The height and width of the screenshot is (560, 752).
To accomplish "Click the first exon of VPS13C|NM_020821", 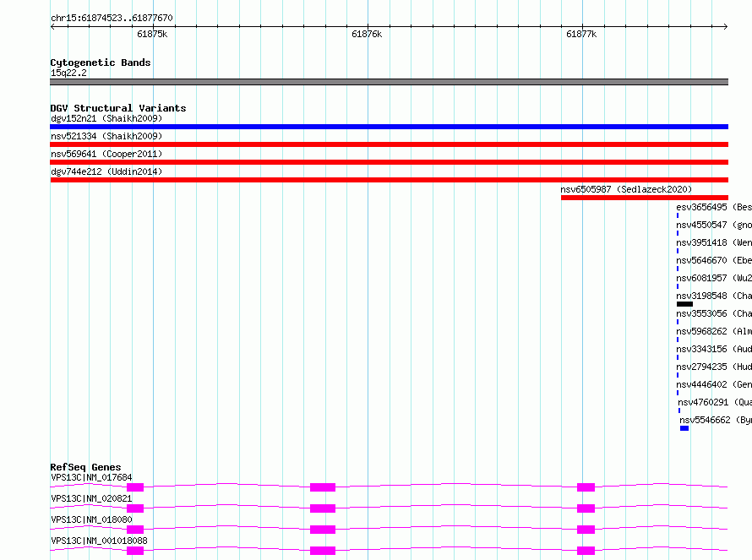I will tap(135, 508).
